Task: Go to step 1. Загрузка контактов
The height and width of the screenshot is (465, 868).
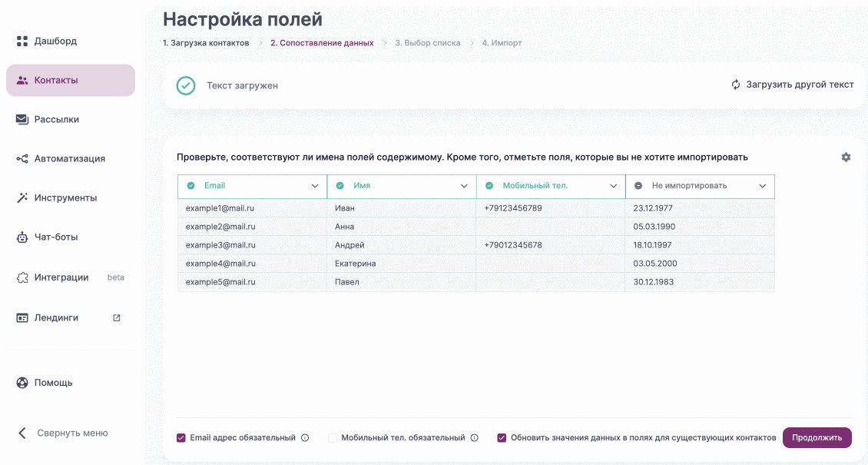Action: coord(205,42)
